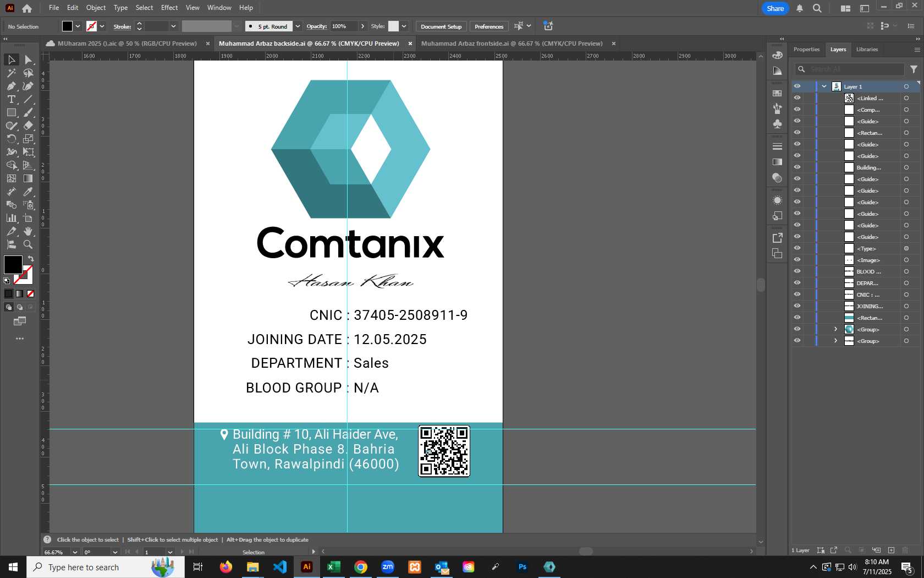The width and height of the screenshot is (924, 578).
Task: Open the Effect menu
Action: point(169,8)
